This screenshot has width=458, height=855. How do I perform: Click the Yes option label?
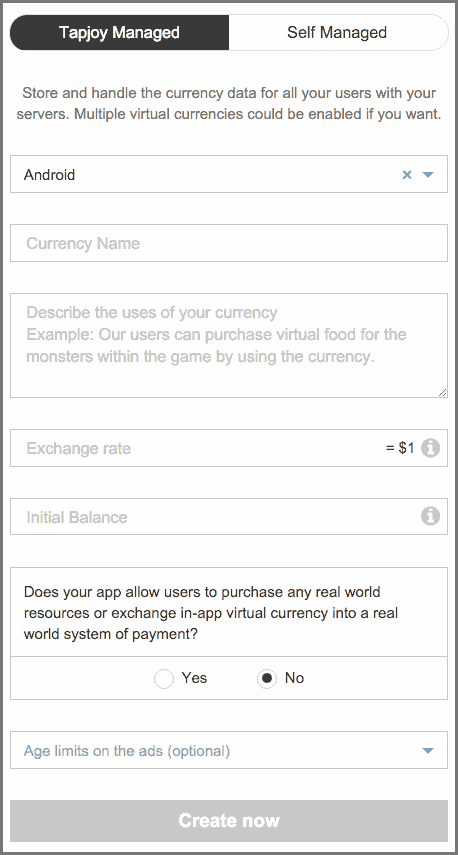[x=194, y=678]
